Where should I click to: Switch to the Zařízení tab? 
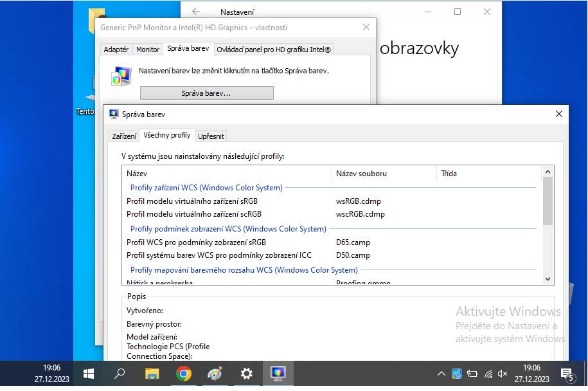(x=124, y=136)
